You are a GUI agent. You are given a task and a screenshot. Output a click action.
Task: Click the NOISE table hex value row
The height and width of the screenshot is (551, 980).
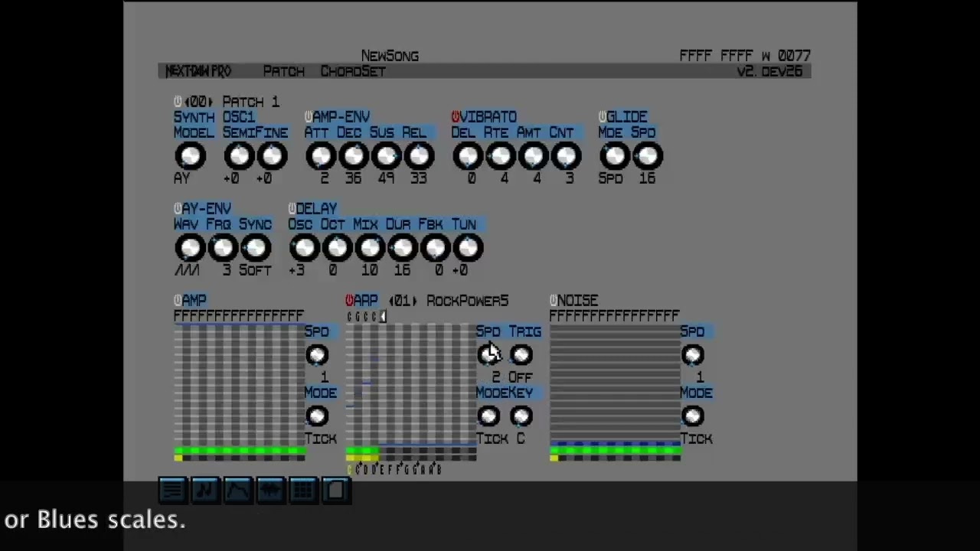[x=615, y=316]
